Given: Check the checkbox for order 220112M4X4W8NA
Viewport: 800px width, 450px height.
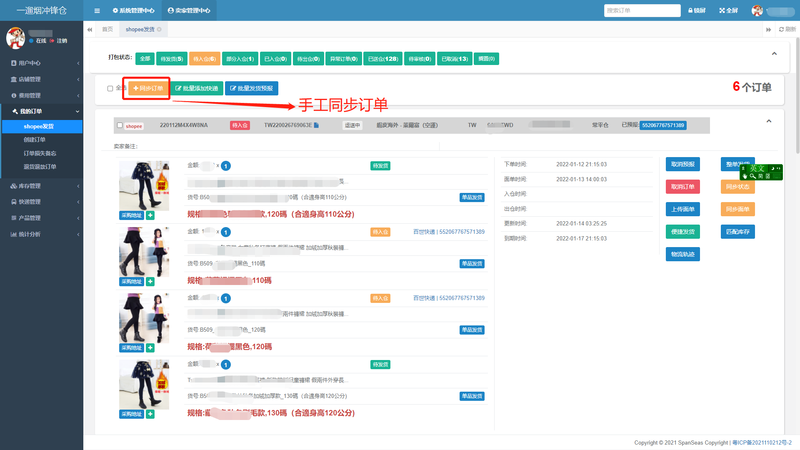Looking at the screenshot, I should point(120,126).
